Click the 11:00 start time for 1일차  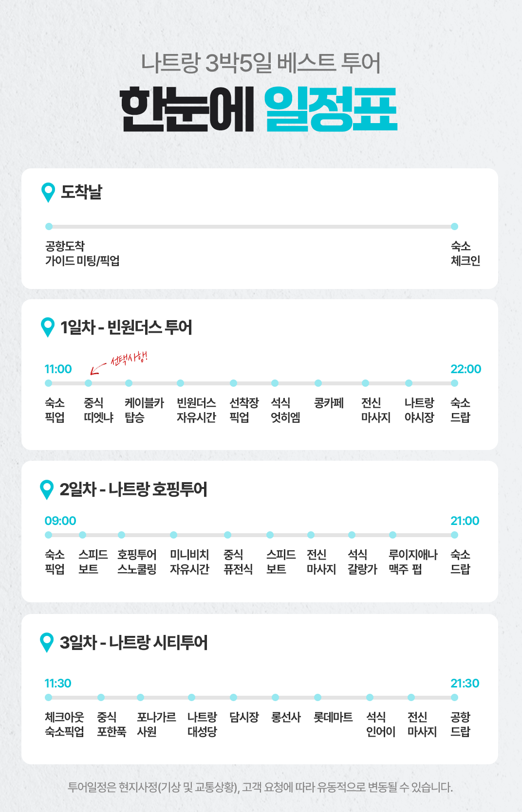click(x=58, y=369)
